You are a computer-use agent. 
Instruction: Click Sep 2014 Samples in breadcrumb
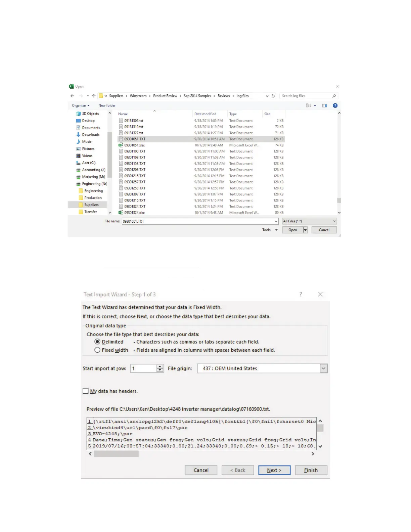pyautogui.click(x=197, y=96)
